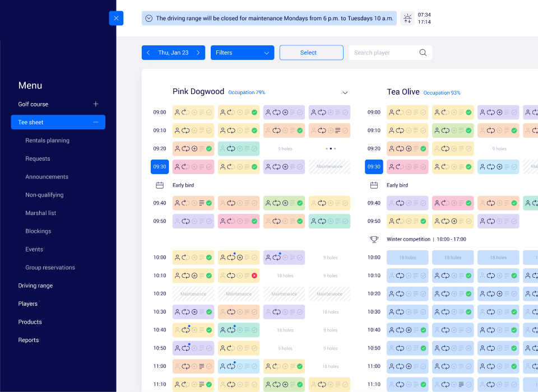Click red cancelled status icon at 10:10

point(254,276)
